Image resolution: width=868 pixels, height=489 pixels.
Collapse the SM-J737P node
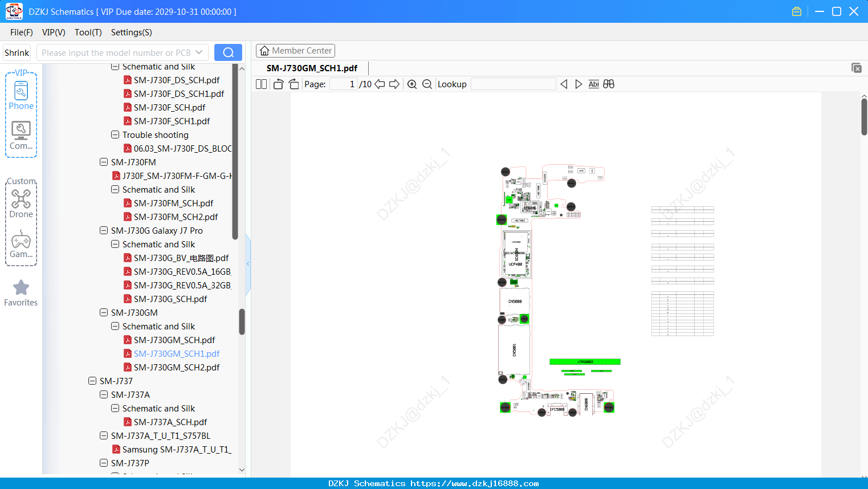(x=104, y=463)
